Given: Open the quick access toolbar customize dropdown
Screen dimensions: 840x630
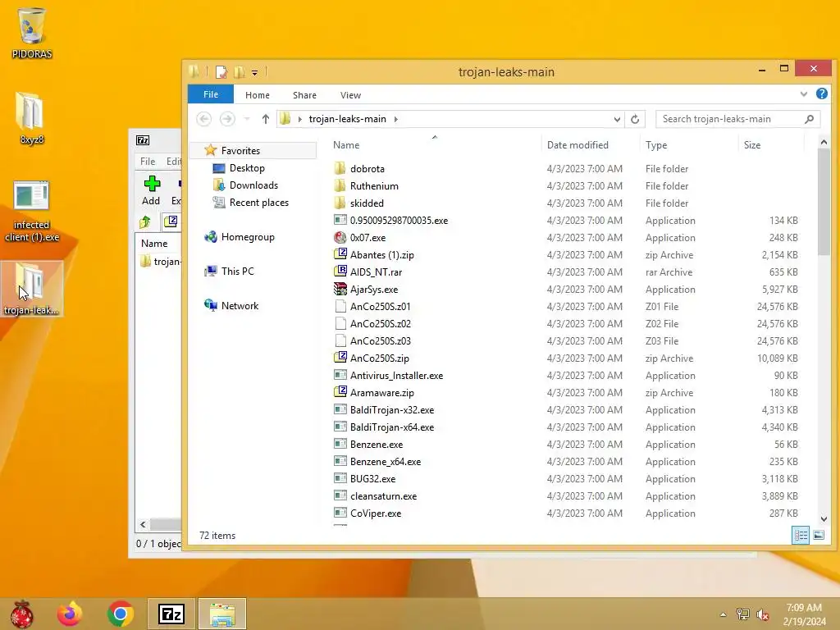Looking at the screenshot, I should coord(254,72).
